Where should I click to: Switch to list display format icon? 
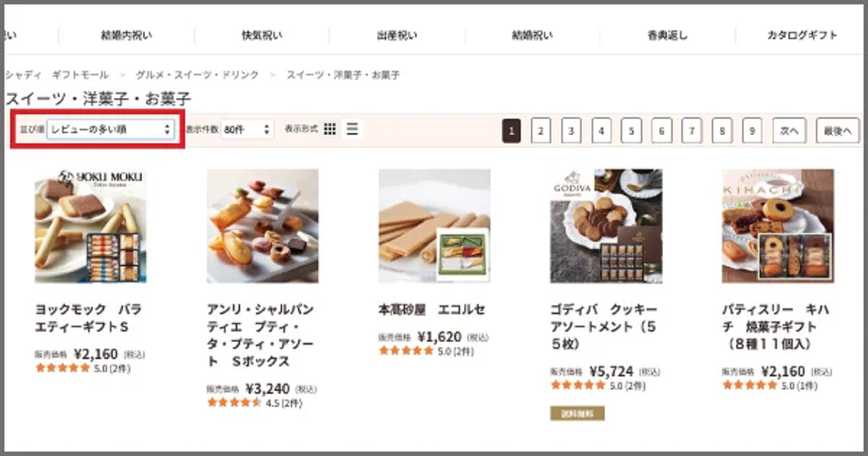coord(352,130)
